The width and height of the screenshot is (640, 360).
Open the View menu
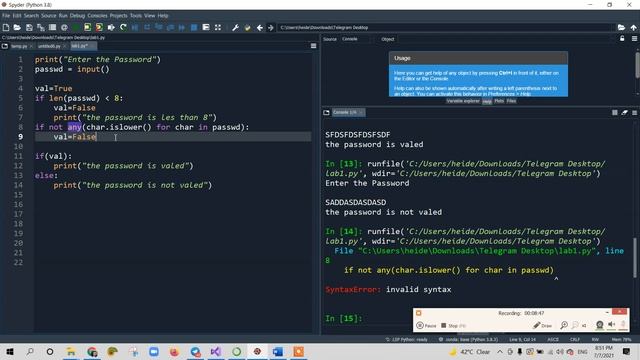149,16
